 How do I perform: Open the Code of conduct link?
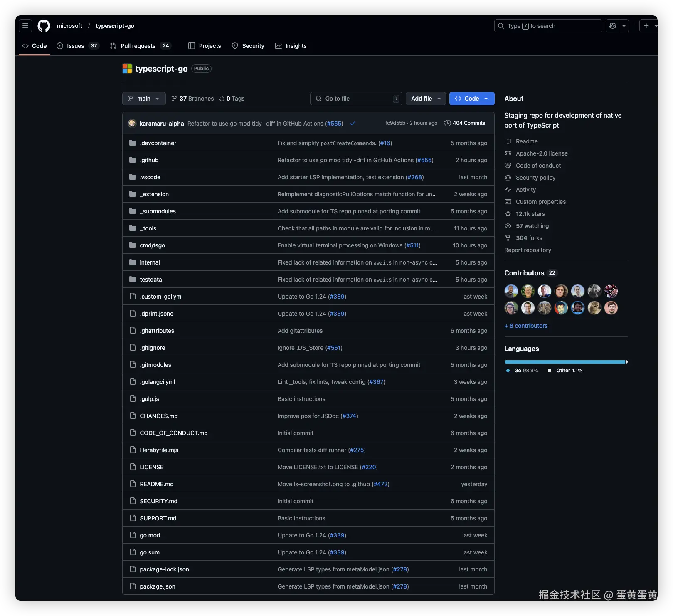point(538,166)
